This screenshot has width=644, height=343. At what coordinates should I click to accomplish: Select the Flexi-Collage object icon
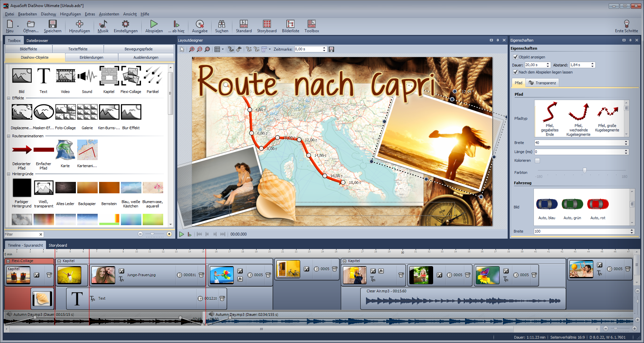131,76
